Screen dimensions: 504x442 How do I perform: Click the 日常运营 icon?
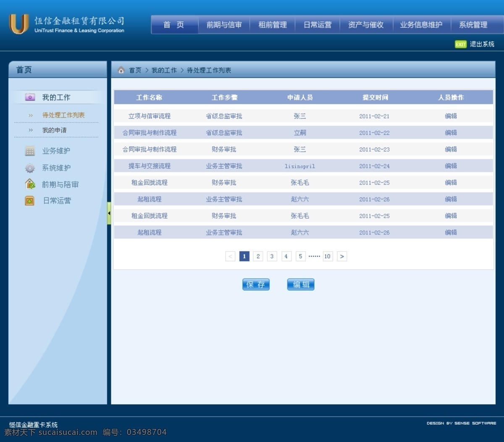point(30,201)
